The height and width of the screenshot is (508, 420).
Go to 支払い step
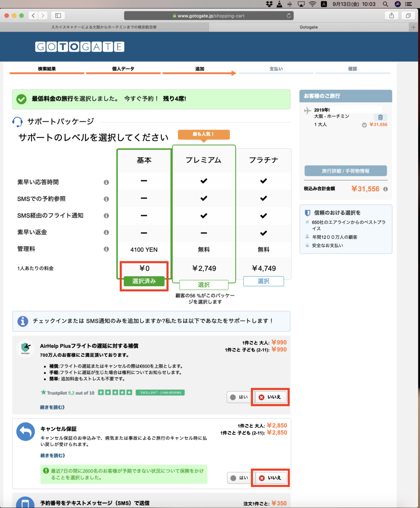tap(276, 69)
